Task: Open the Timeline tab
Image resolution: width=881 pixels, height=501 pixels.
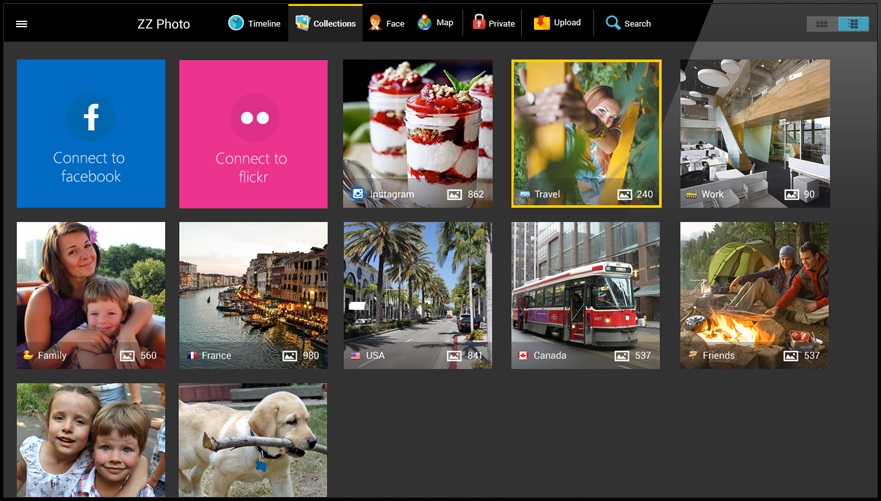Action: 254,23
